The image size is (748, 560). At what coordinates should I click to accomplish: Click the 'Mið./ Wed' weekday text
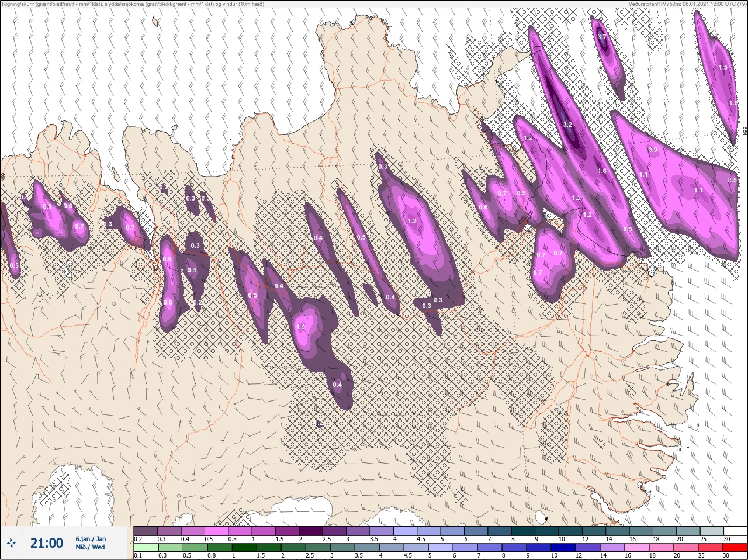point(90,548)
